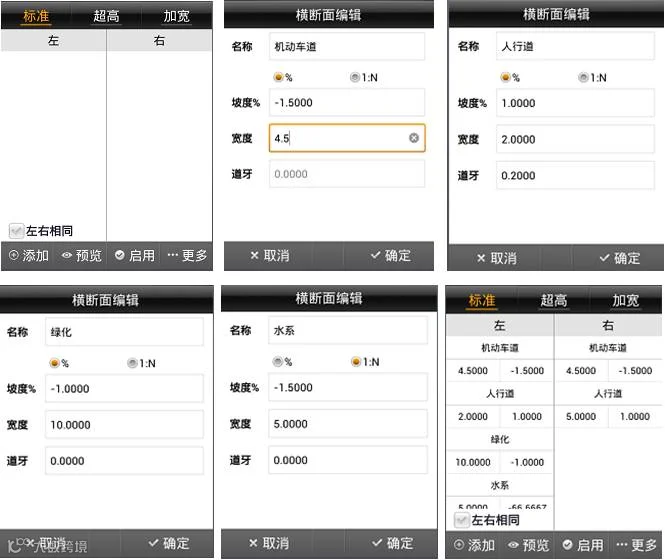The image size is (665, 560).
Task: Select the 10.0000 width cell under 绿化
Action: click(473, 462)
